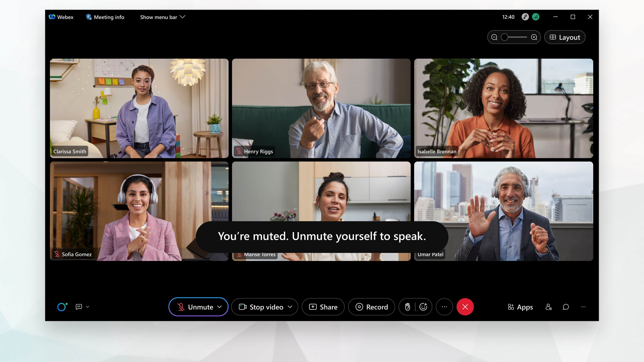Screen dimensions: 644x362
Task: Click the More options ellipsis icon
Action: [444, 306]
